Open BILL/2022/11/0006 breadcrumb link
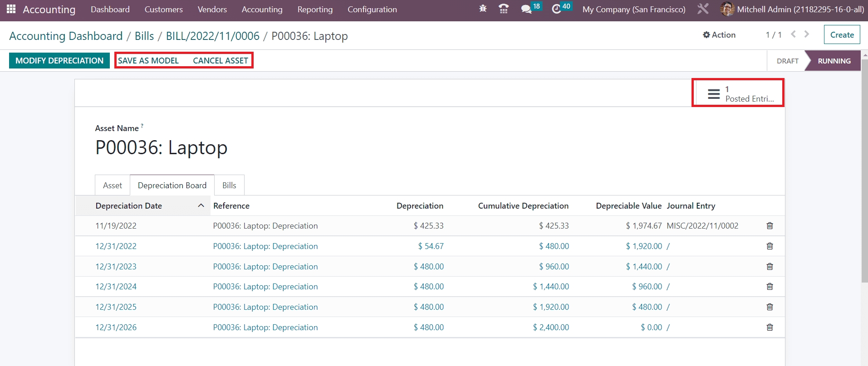The height and width of the screenshot is (366, 868). coord(212,36)
